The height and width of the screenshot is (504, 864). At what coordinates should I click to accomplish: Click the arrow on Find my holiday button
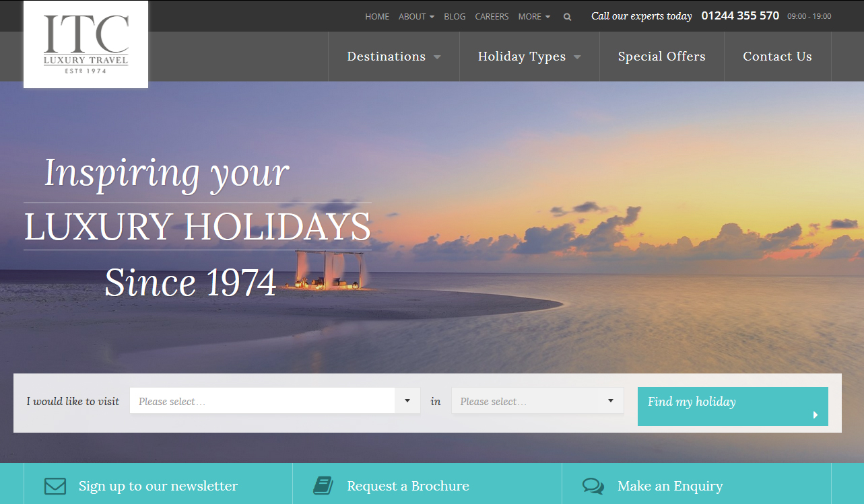point(816,415)
